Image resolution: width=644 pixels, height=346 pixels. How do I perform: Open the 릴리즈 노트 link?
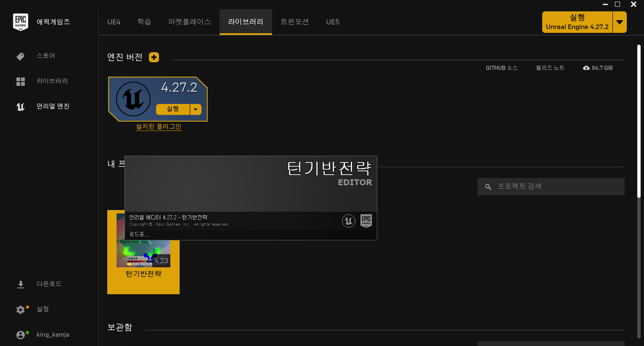click(x=550, y=68)
